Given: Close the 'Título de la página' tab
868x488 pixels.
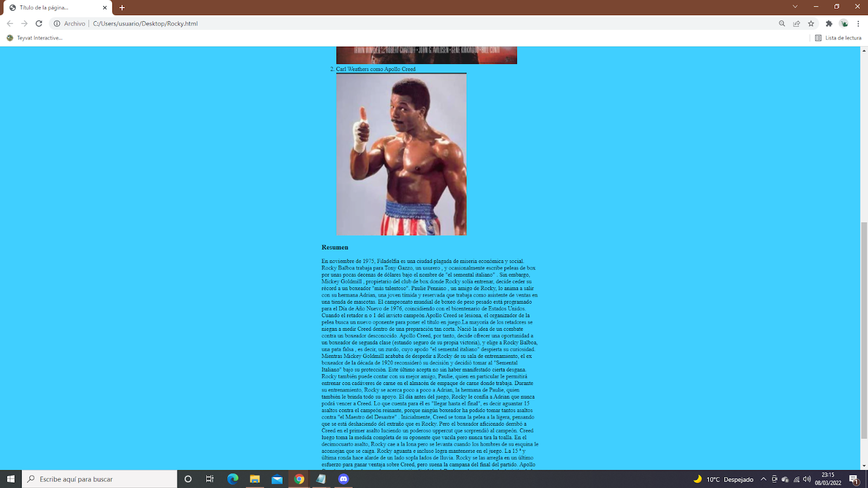Looking at the screenshot, I should pyautogui.click(x=105, y=8).
